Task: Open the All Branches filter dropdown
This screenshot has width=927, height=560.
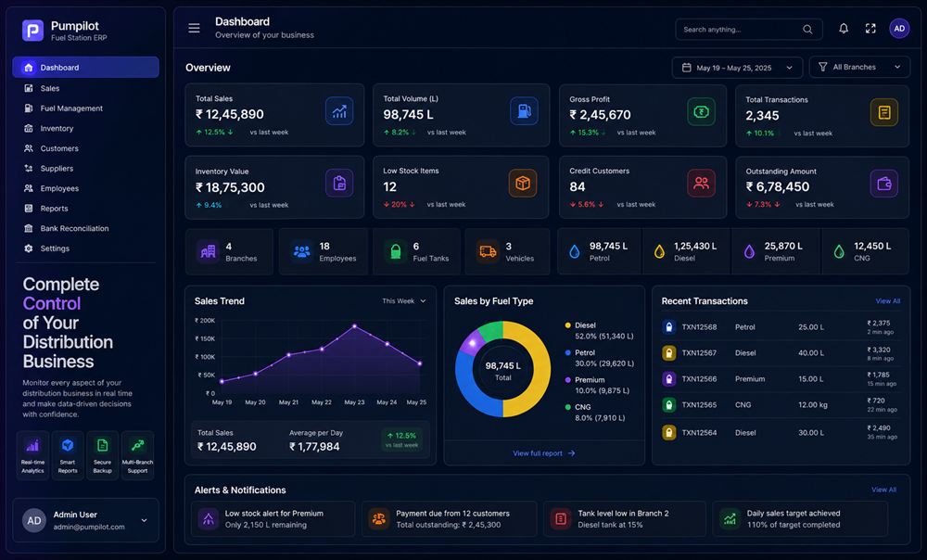Action: point(859,67)
